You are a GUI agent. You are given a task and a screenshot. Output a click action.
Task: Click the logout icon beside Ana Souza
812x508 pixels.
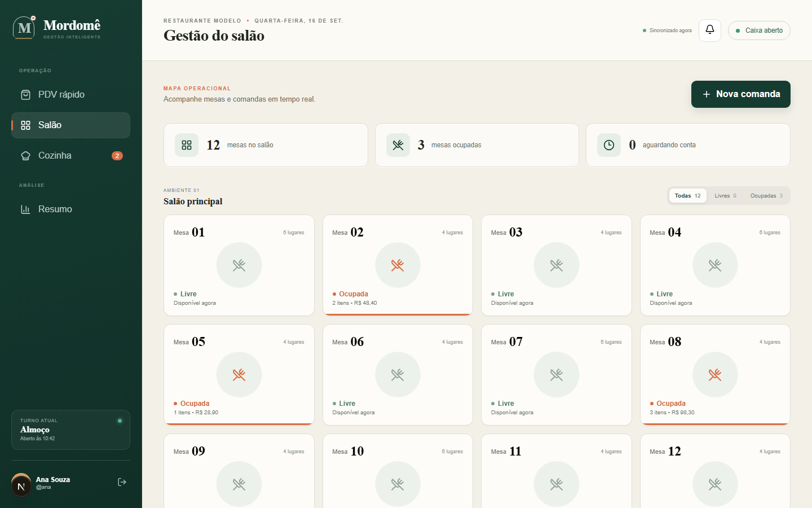(122, 482)
